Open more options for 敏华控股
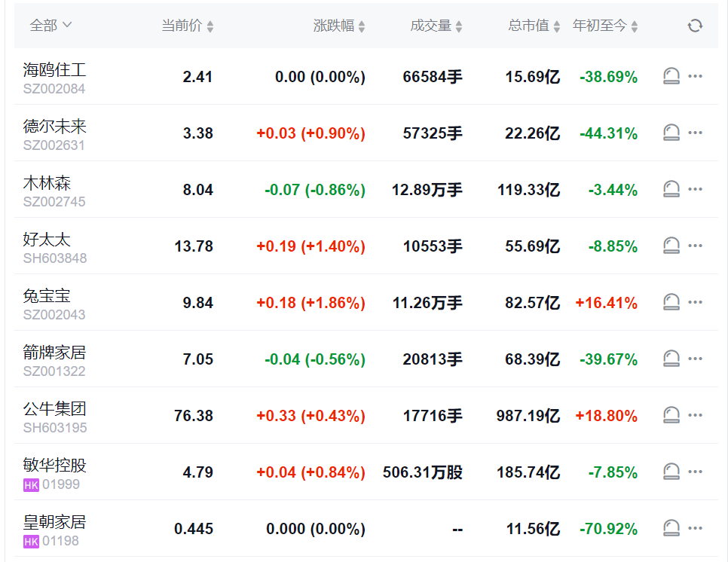The width and height of the screenshot is (728, 562). (x=695, y=472)
